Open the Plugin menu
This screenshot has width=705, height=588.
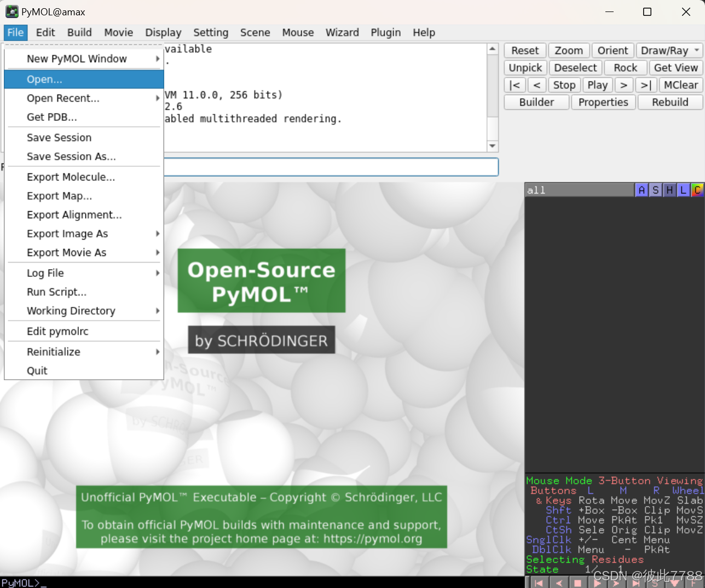coord(385,32)
